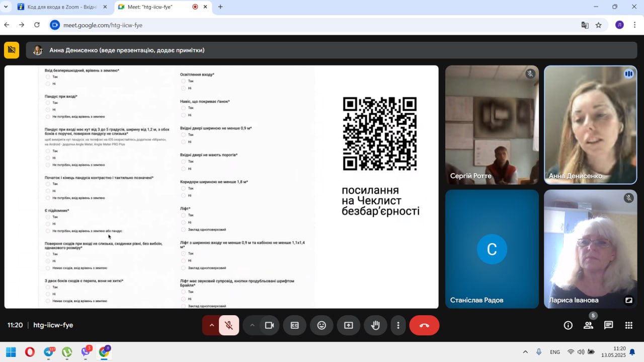Screen dimensions: 644x362
Task: Unmute the microphone in Meet
Action: (x=229, y=325)
